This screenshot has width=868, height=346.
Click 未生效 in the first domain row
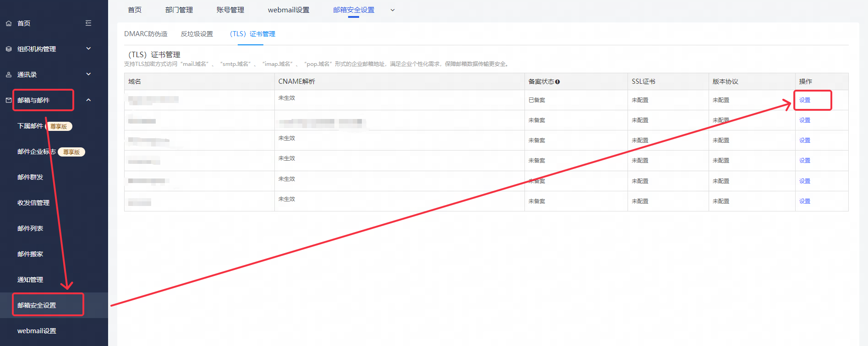(x=287, y=98)
